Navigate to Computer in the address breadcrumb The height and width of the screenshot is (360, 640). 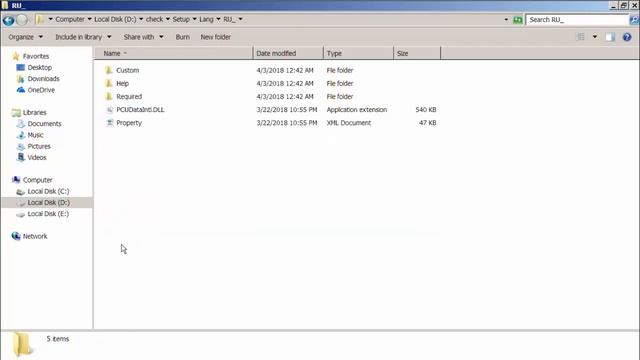click(x=70, y=19)
